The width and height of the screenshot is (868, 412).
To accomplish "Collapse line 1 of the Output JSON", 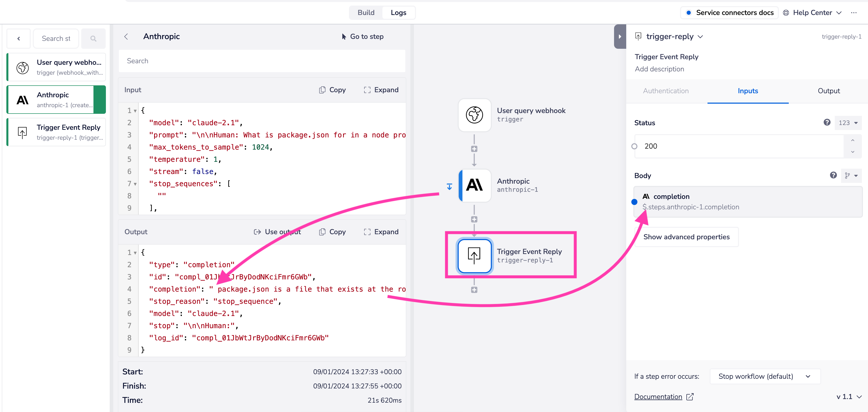I will 135,252.
